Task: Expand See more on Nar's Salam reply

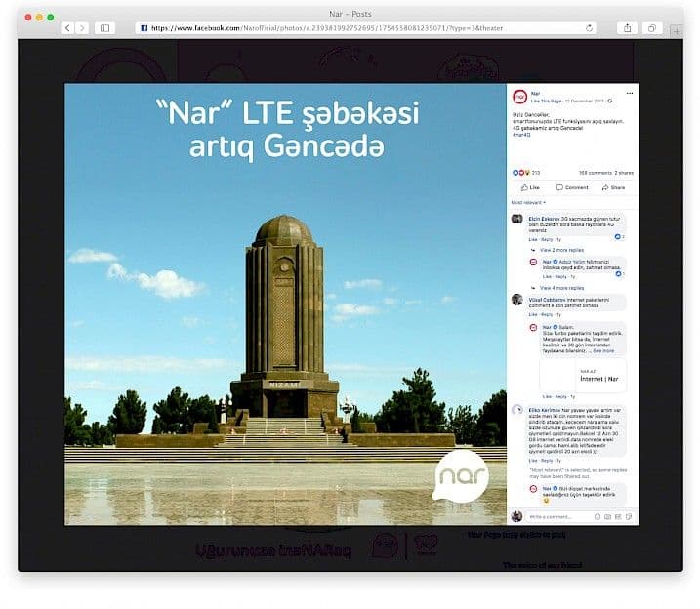Action: 603,351
